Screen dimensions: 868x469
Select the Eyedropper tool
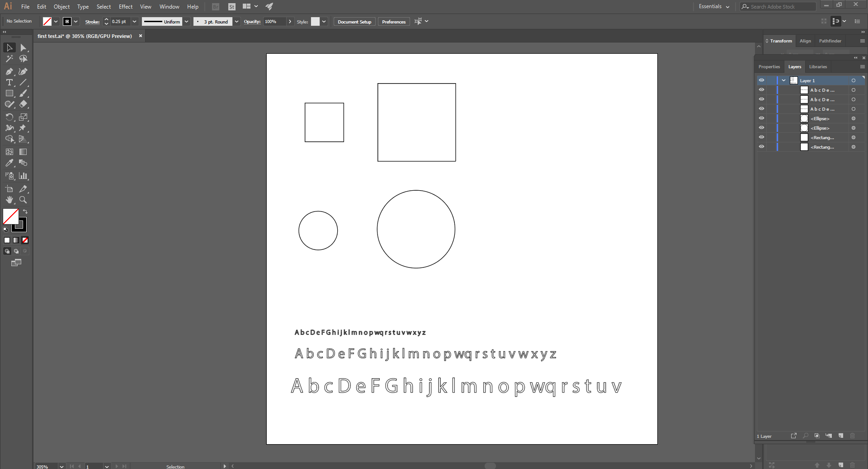[9, 163]
